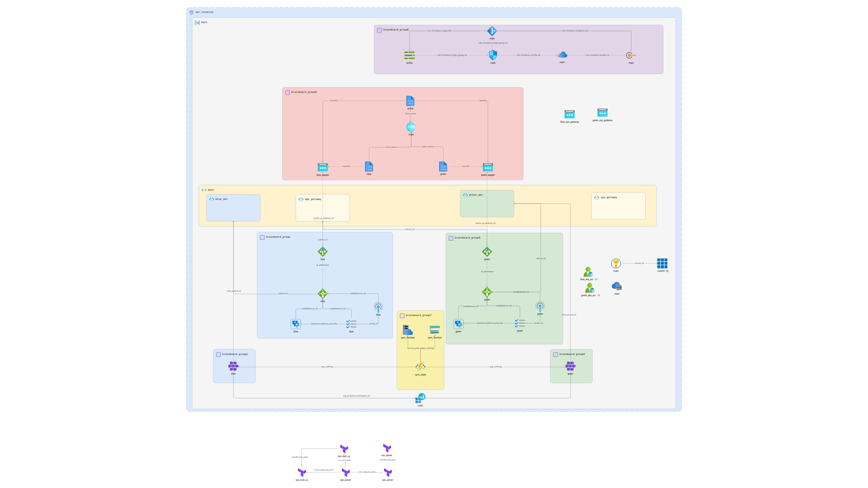Click the 'cdn_frontdoor_origin_ids' edge label

[439, 31]
